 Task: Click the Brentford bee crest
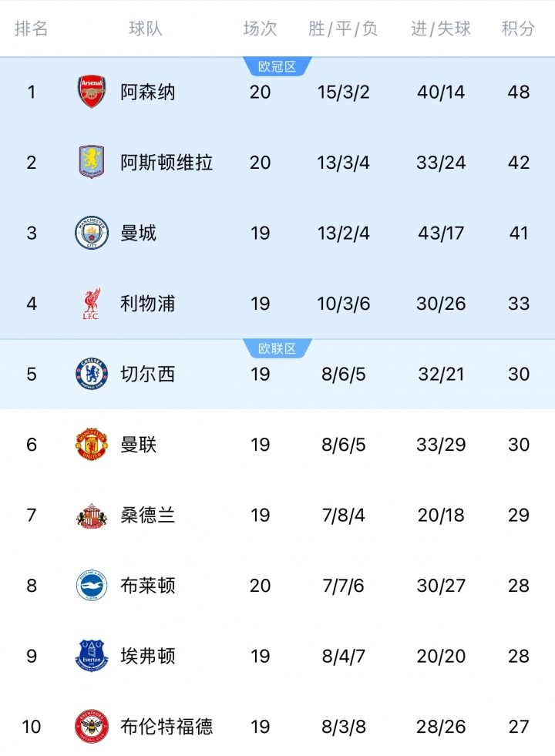click(92, 727)
